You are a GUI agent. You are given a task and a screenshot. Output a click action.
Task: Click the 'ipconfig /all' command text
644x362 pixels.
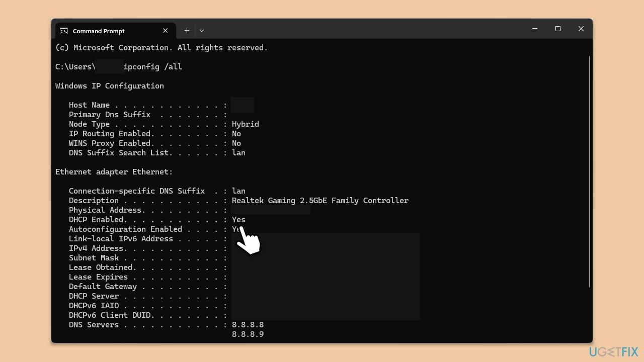[153, 67]
